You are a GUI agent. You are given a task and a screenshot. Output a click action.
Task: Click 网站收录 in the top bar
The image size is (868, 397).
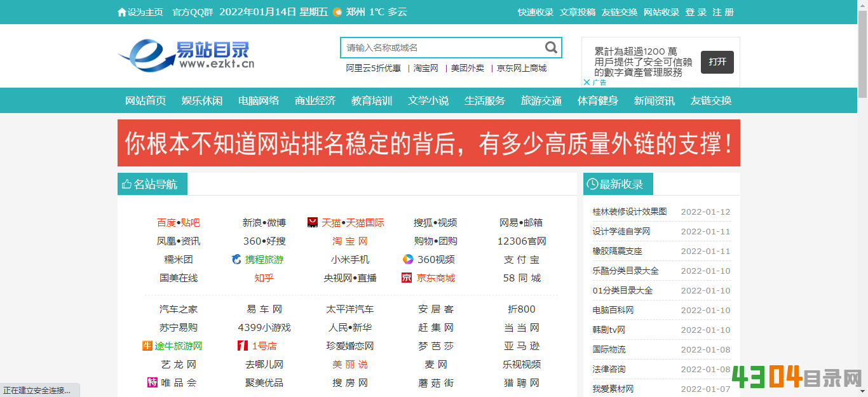661,12
